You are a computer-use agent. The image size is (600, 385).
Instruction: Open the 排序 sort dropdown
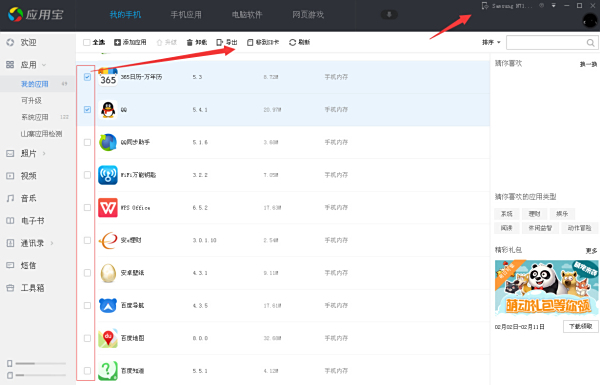point(491,42)
